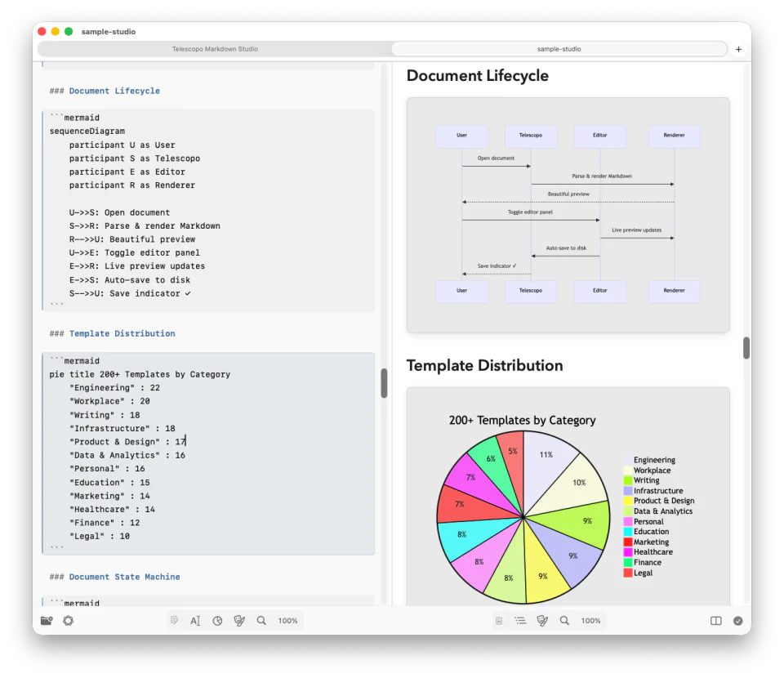
Task: Click the editor 100% zoom level
Action: pos(288,621)
